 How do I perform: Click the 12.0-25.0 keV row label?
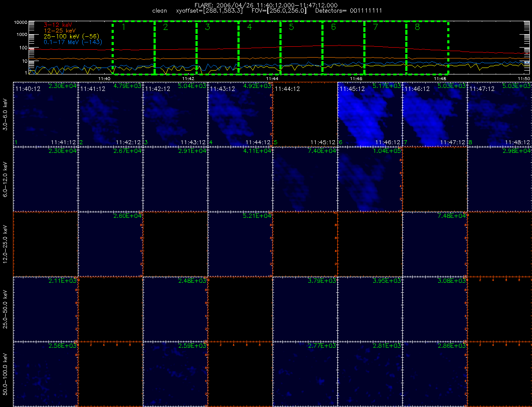6,244
